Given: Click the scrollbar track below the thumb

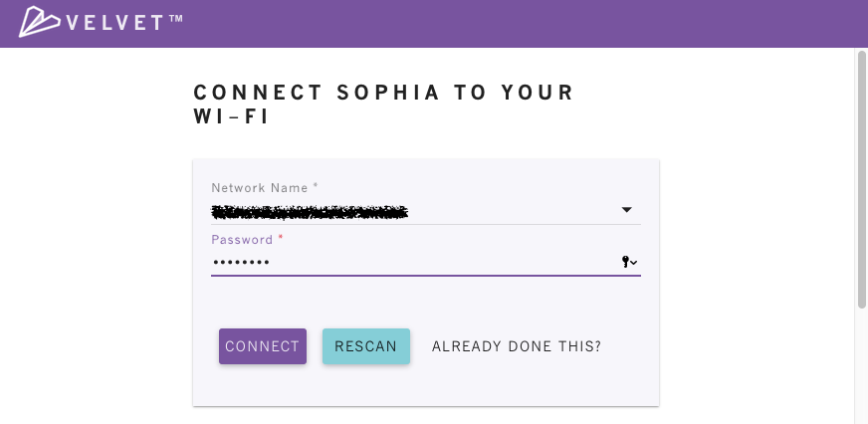Looking at the screenshot, I should [862, 365].
